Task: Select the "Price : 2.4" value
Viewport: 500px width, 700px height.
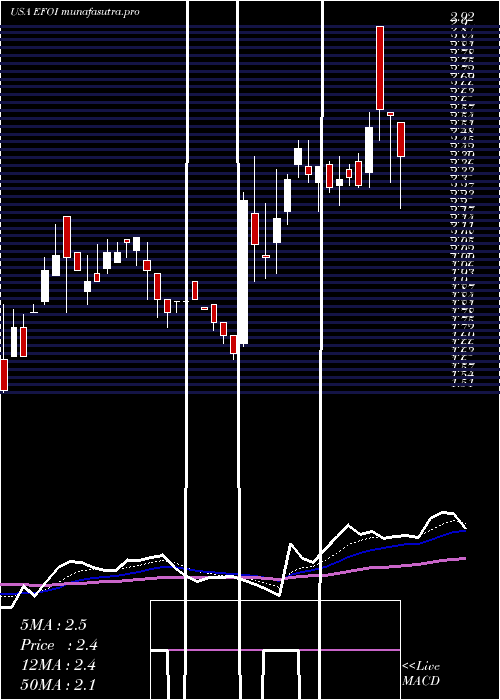Action: point(59,645)
